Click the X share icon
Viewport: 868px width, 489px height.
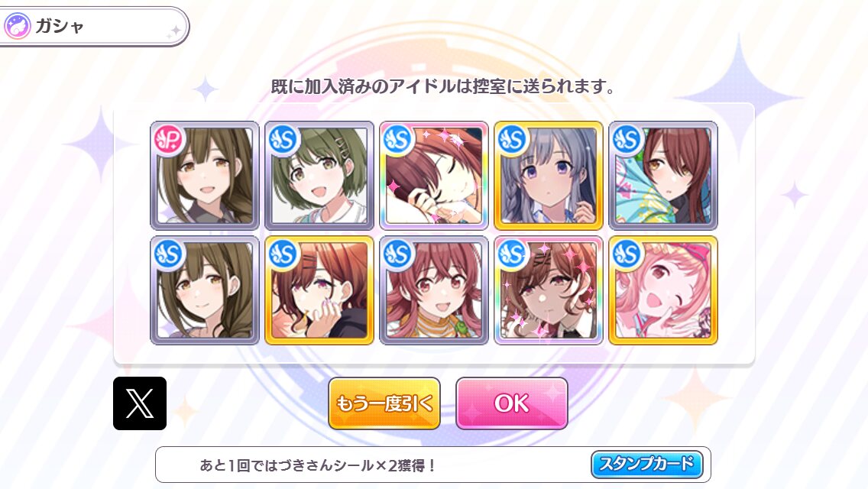(140, 403)
